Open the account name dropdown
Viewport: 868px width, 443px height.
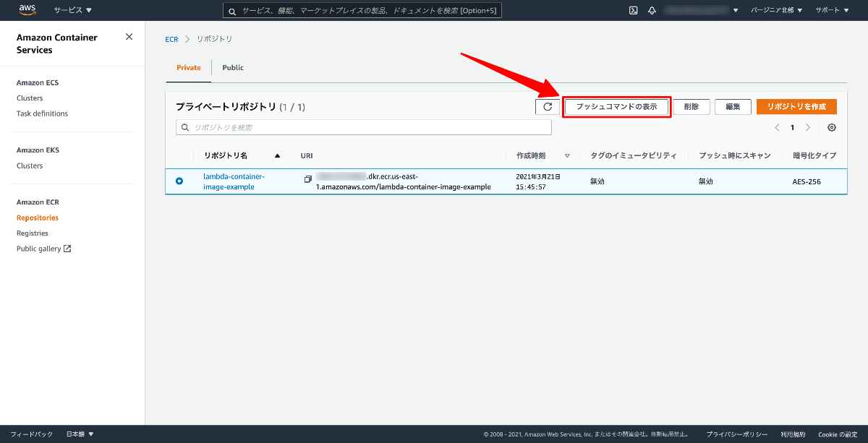tap(701, 10)
